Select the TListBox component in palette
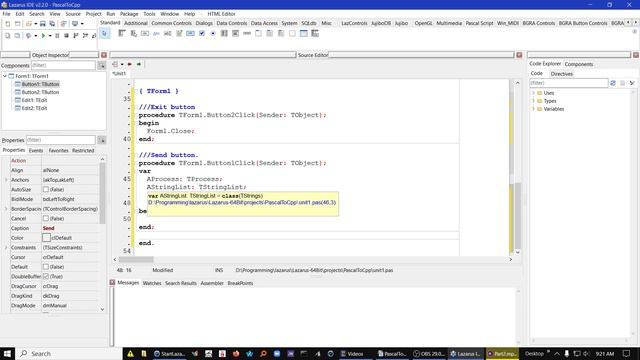 click(x=224, y=33)
